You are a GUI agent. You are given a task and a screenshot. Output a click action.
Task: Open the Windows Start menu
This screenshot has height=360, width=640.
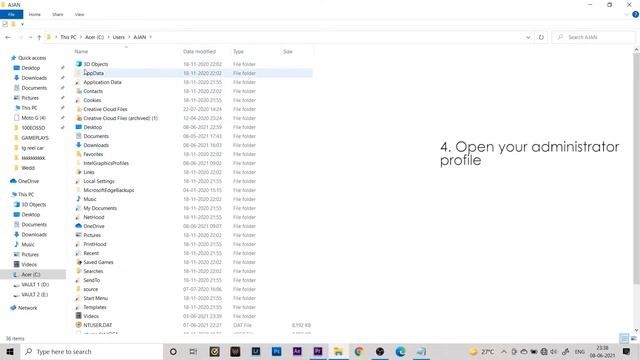(10, 351)
